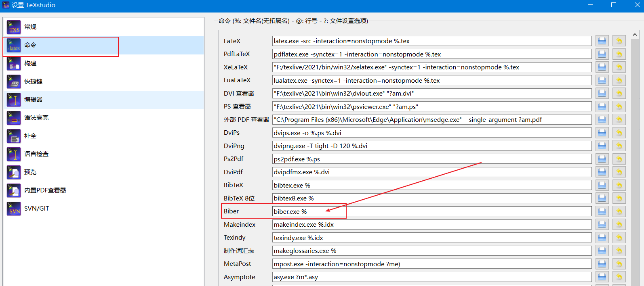Screen dimensions: 644x286
Task: Edit the Ps2Pdf command field
Action: tap(432, 159)
